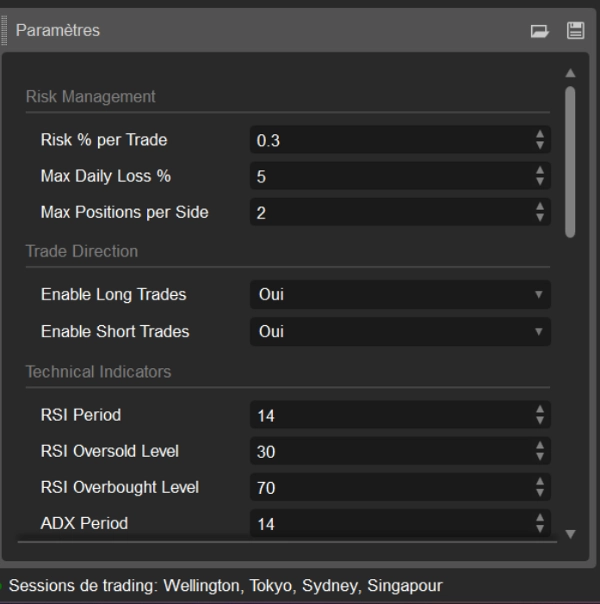Click the Paramètres panel title
Screen dimensions: 600x604
point(59,31)
